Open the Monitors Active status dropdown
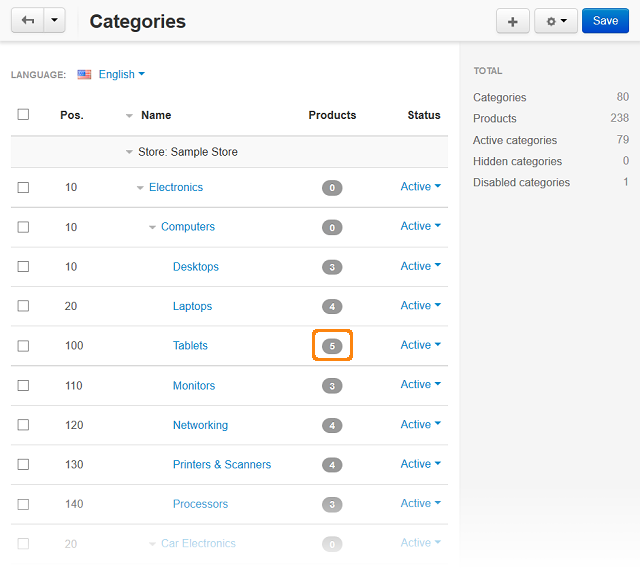This screenshot has height=571, width=640. pos(420,384)
